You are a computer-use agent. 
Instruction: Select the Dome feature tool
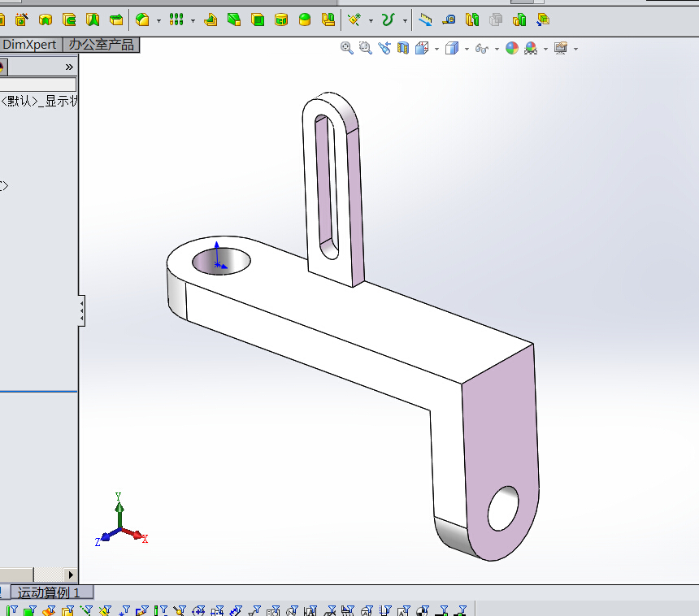pyautogui.click(x=305, y=20)
